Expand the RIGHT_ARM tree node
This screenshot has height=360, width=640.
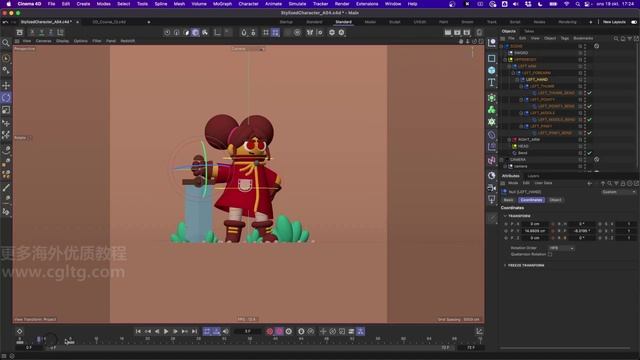509,140
